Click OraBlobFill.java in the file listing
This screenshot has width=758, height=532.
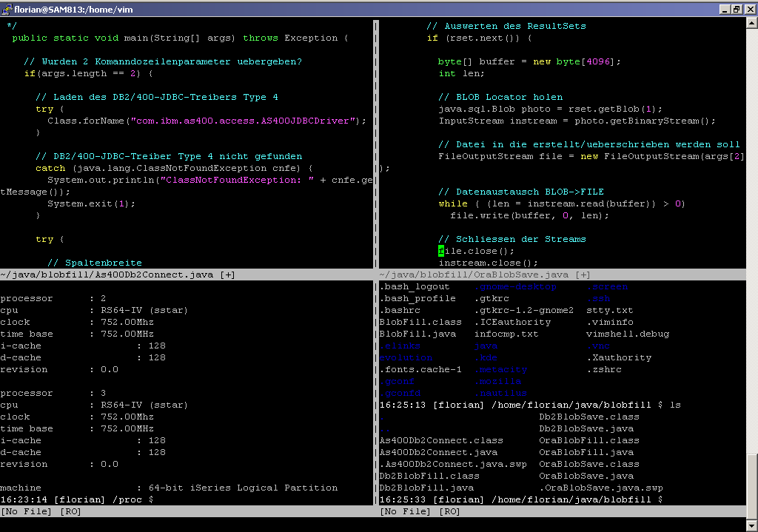(586, 453)
